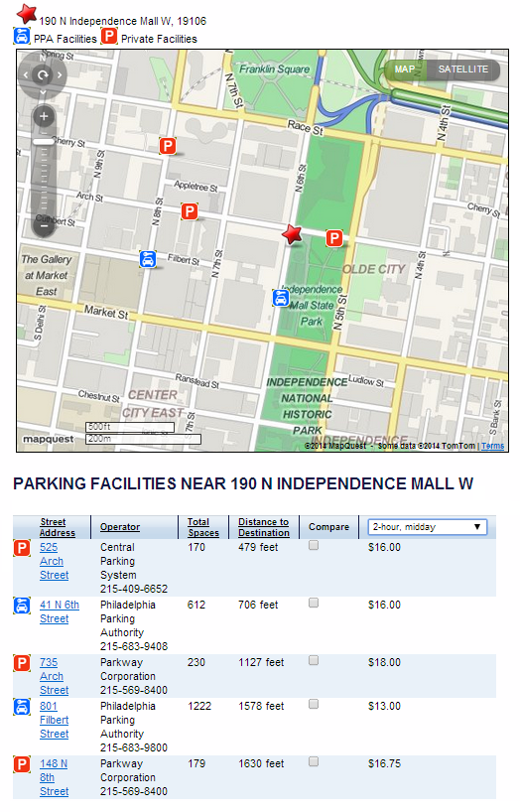Click the mapquest logo on the map
This screenshot has height=812, width=520.
pos(49,439)
